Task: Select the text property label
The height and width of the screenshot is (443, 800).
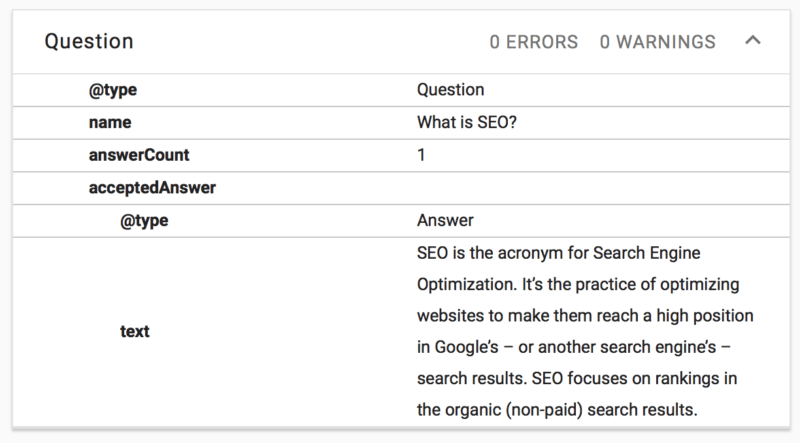Action: (x=135, y=331)
